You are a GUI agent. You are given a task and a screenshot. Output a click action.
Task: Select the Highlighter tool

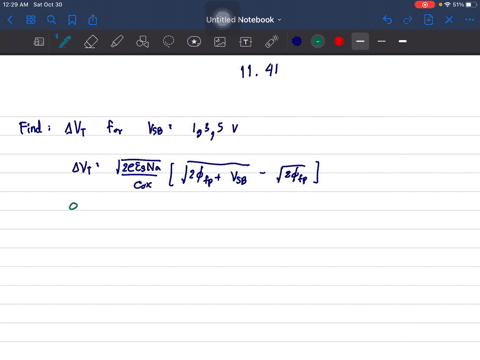[117, 42]
